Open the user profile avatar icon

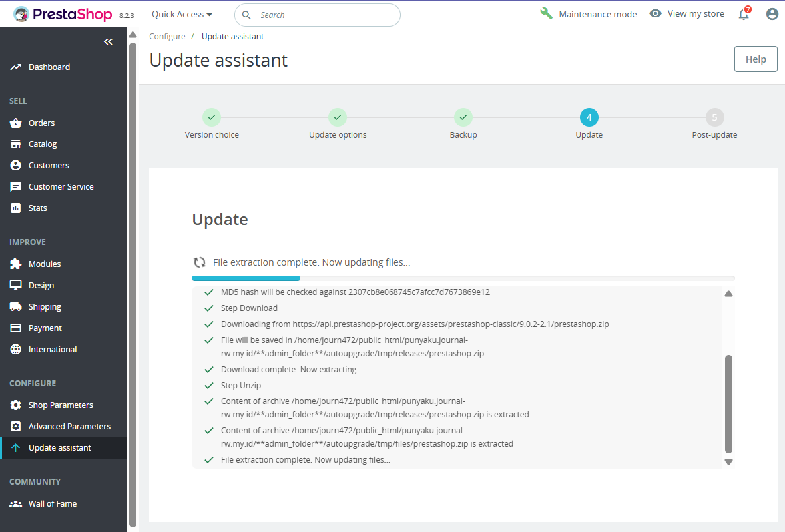(772, 14)
